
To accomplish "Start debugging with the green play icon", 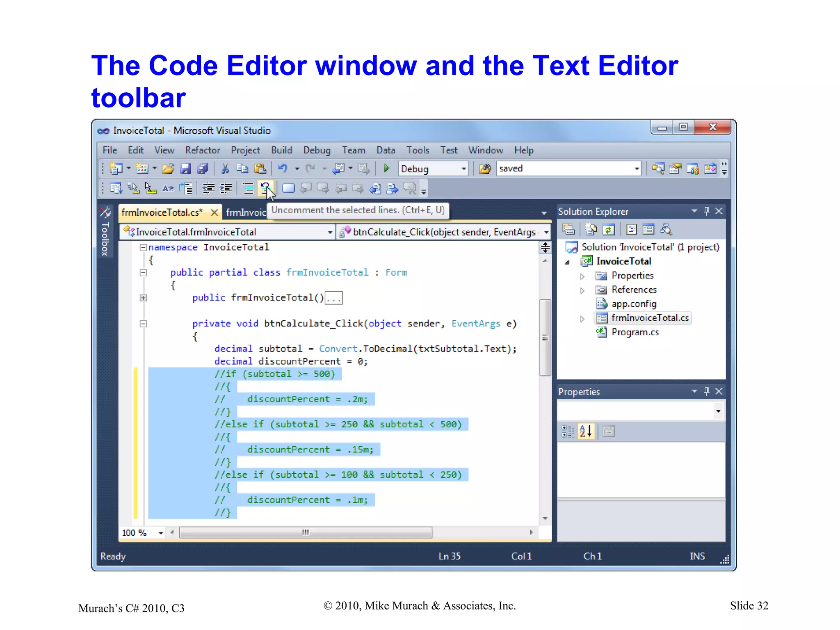I will (x=386, y=169).
